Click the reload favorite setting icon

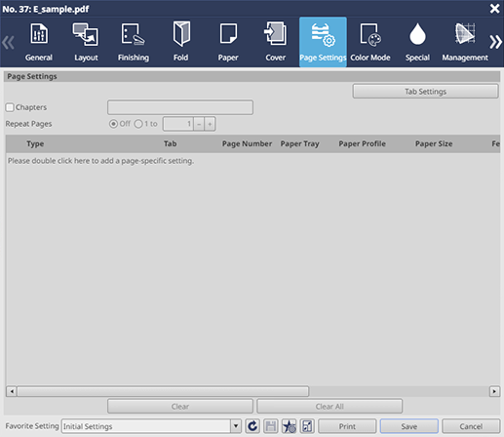252,426
